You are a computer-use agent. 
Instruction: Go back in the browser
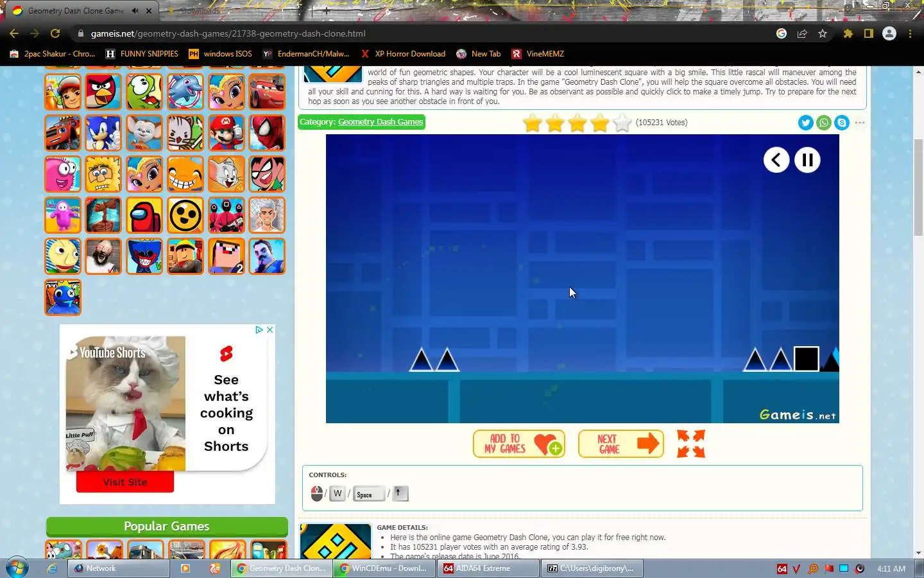click(14, 33)
